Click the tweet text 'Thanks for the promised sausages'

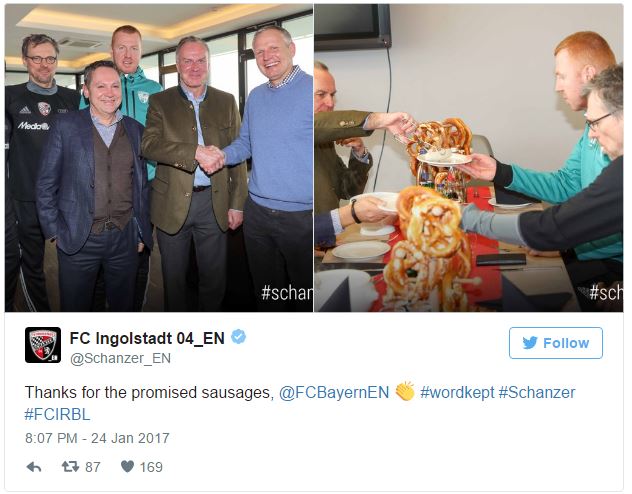point(149,392)
